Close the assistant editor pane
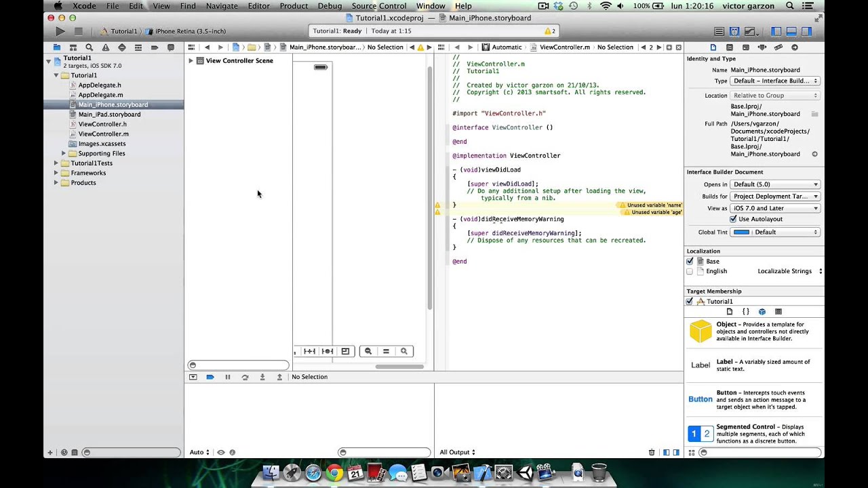868x488 pixels. tap(678, 47)
